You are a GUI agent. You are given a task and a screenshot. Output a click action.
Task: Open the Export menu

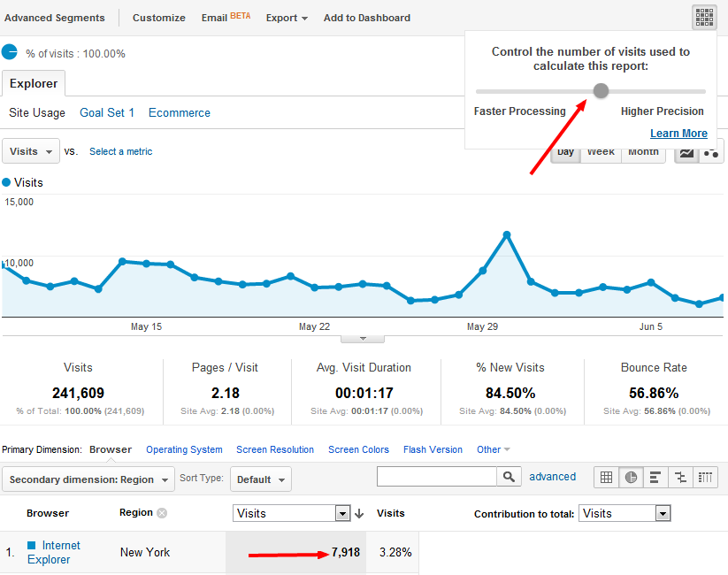click(287, 18)
